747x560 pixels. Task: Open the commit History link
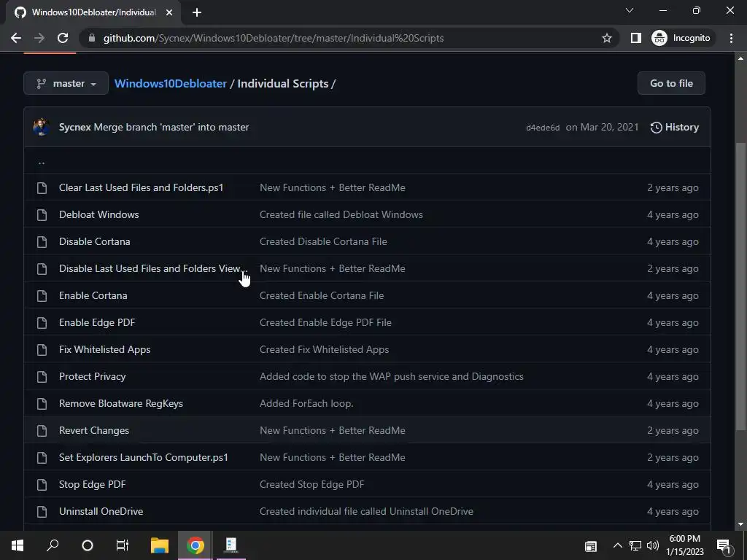tap(675, 127)
